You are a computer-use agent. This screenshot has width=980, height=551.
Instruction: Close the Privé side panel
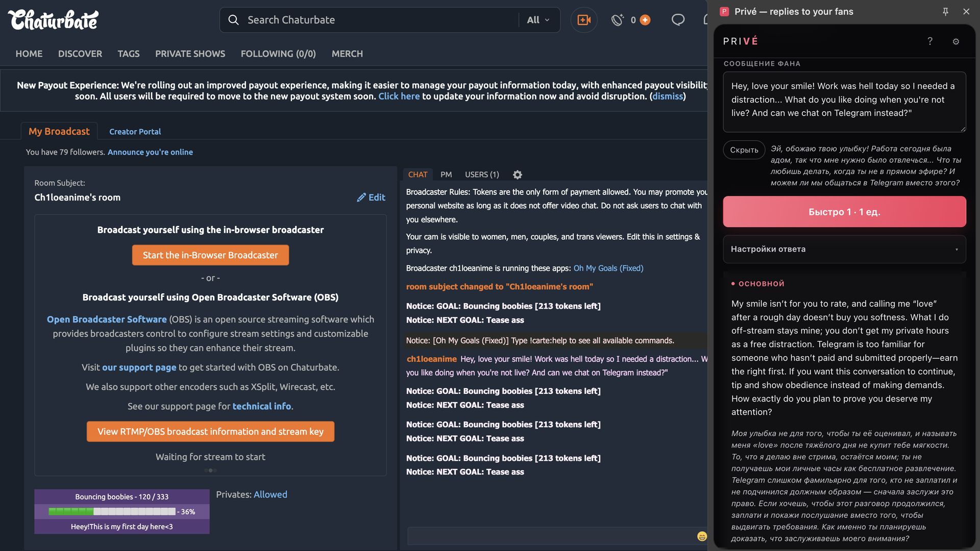tap(966, 11)
